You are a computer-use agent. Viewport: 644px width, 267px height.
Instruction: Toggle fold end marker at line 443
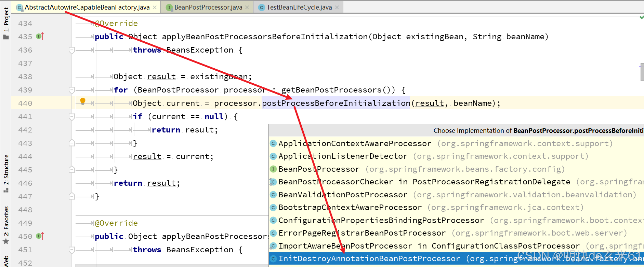coord(72,143)
